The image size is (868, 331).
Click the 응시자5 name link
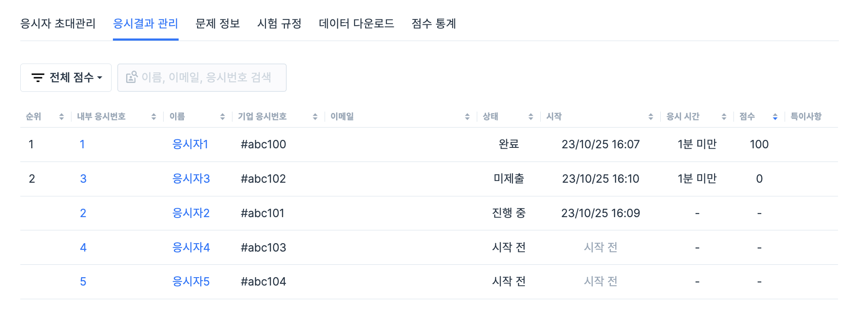(191, 282)
